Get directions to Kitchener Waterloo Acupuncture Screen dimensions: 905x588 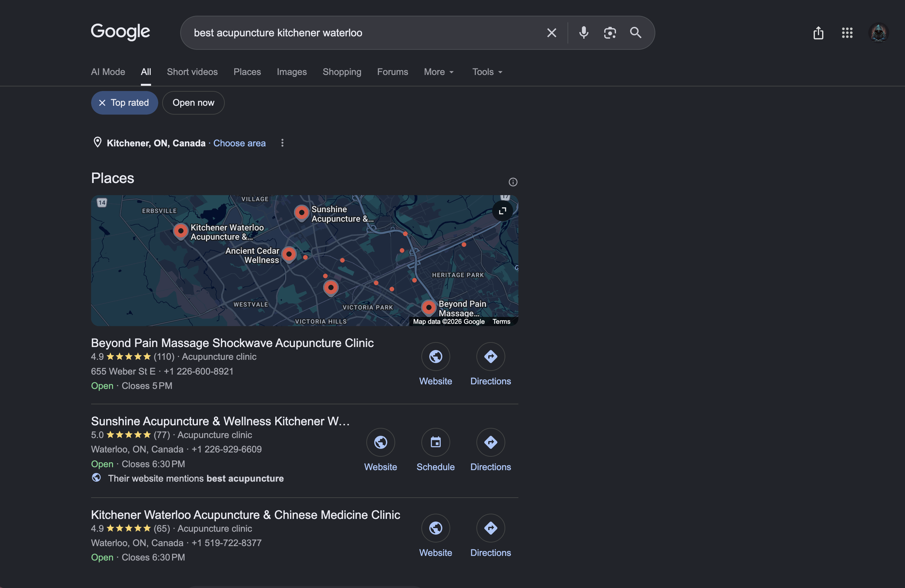(x=491, y=528)
